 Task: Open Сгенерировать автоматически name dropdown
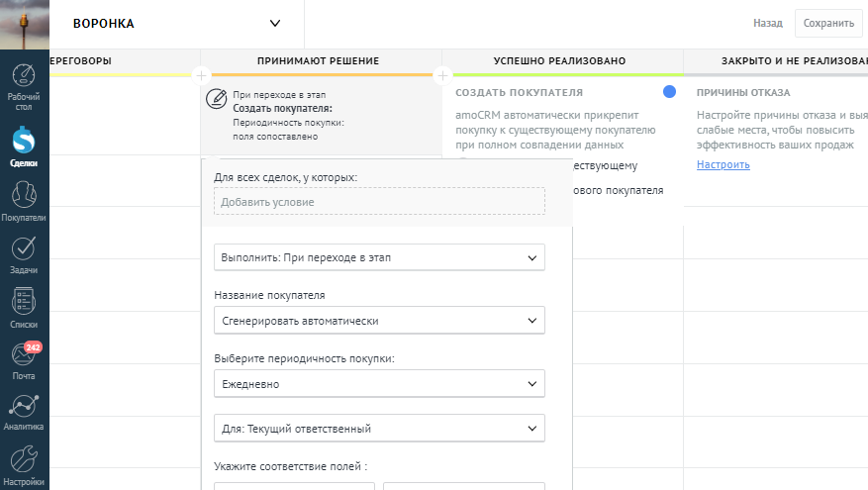379,320
